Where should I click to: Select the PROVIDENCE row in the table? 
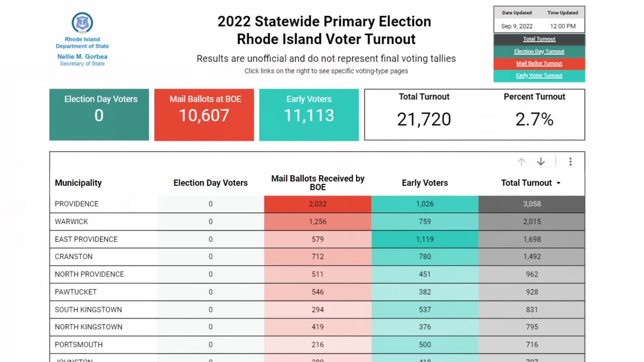tap(76, 204)
